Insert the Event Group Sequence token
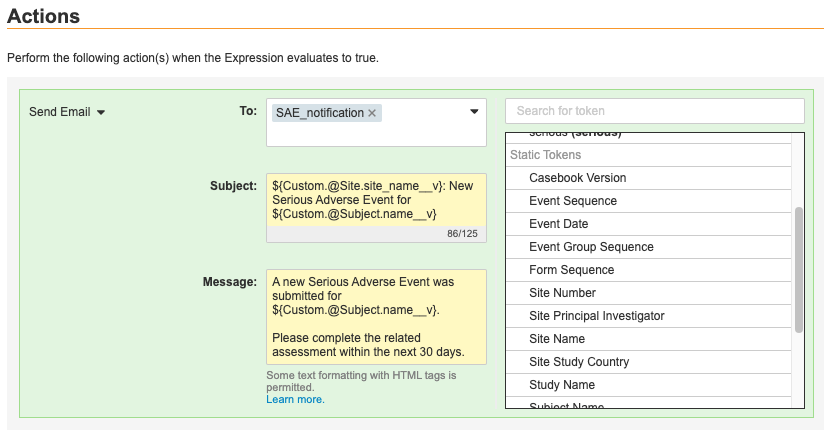The height and width of the screenshot is (437, 824). click(x=591, y=247)
